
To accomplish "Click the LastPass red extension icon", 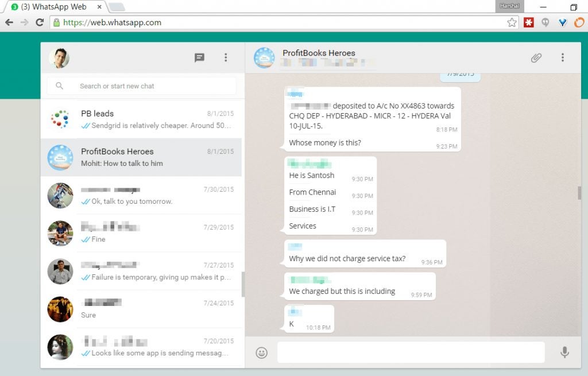I will (x=529, y=22).
